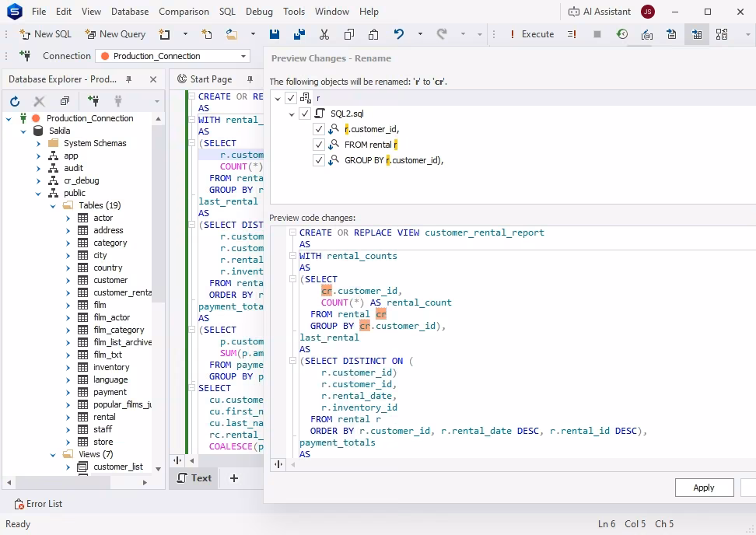Collapse the SELECT block in preview code
The width and height of the screenshot is (756, 535).
pos(292,279)
